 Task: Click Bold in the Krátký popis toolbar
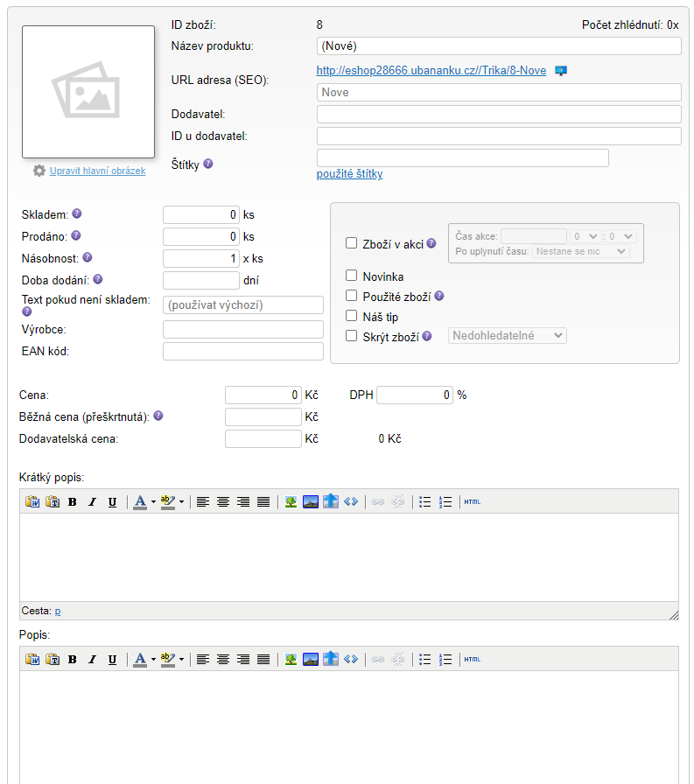click(73, 502)
